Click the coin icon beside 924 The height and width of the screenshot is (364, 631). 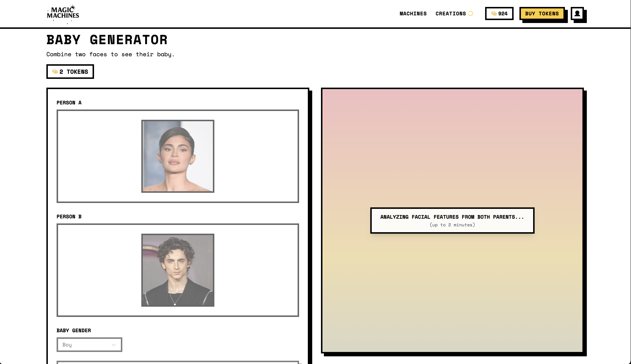(494, 14)
